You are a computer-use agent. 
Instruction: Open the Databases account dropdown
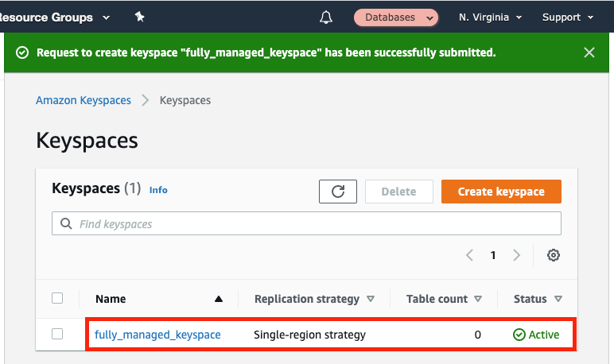pos(396,17)
